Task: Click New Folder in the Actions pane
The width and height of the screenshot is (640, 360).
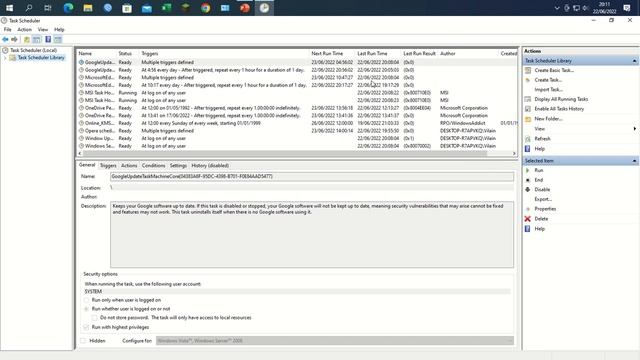Action: [x=548, y=119]
